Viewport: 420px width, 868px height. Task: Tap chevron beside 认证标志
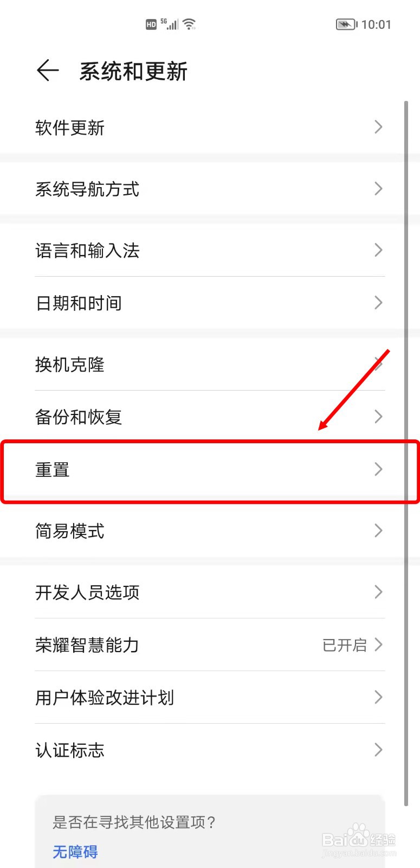tap(378, 750)
